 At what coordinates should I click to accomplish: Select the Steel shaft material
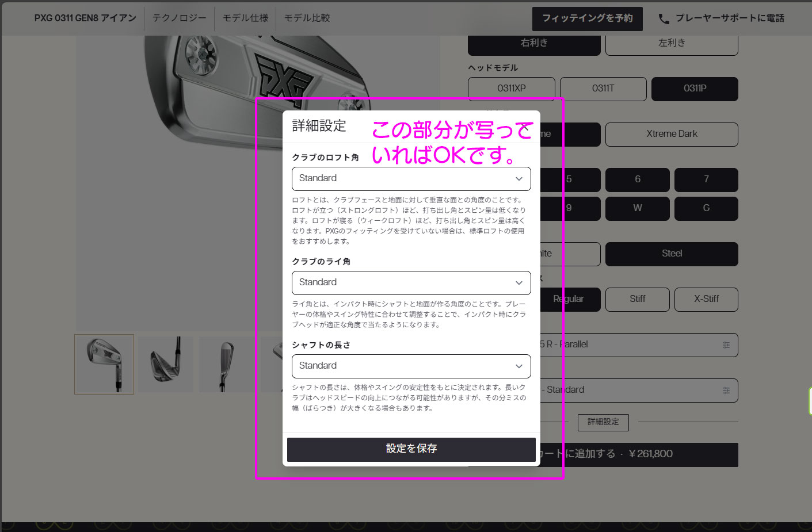671,254
